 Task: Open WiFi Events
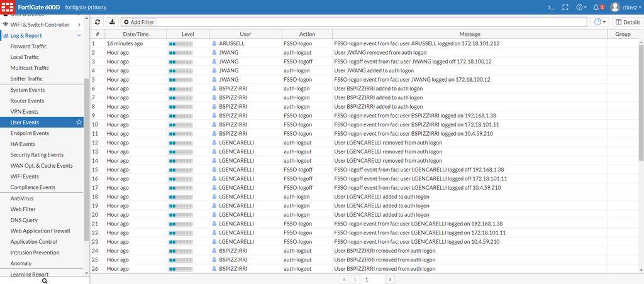[25, 177]
